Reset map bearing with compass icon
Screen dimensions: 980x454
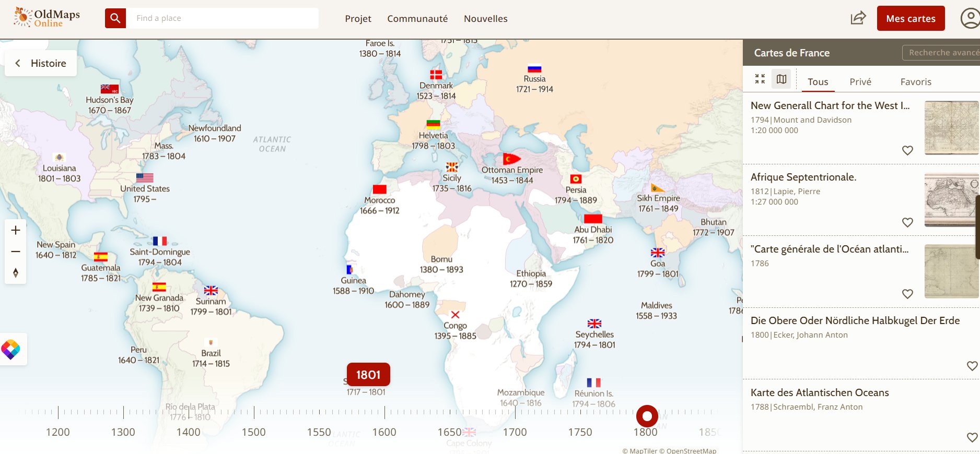click(x=16, y=273)
